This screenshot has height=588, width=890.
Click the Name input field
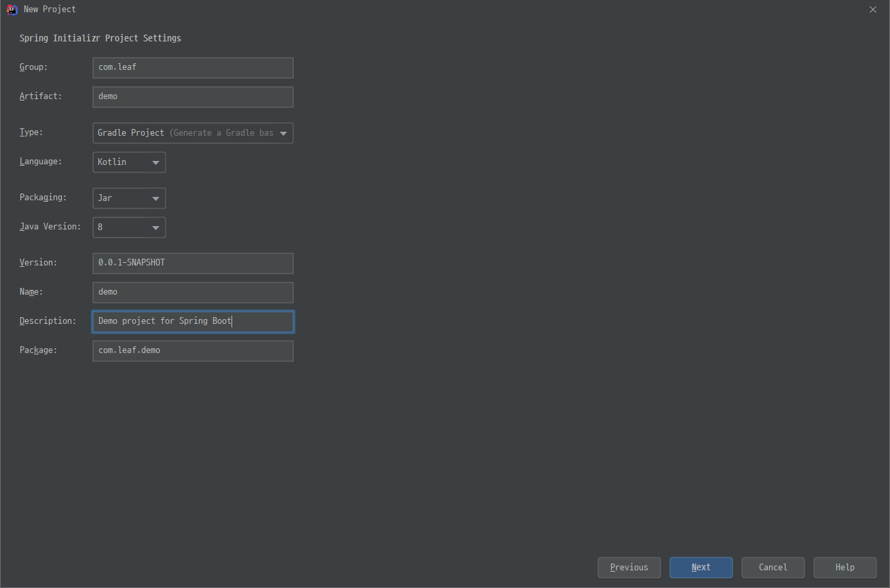193,293
